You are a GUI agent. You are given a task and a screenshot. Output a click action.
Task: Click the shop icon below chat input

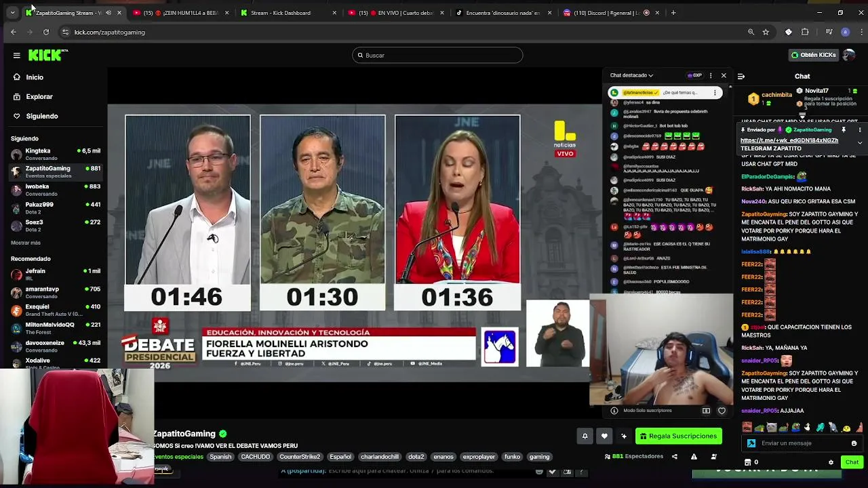click(x=747, y=462)
